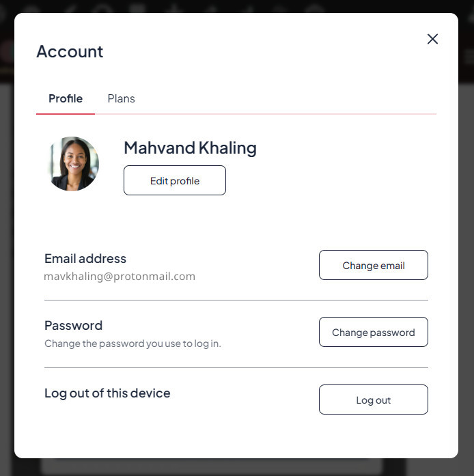Click the Mahvand Khaling name heading
The height and width of the screenshot is (476, 474).
(x=190, y=148)
